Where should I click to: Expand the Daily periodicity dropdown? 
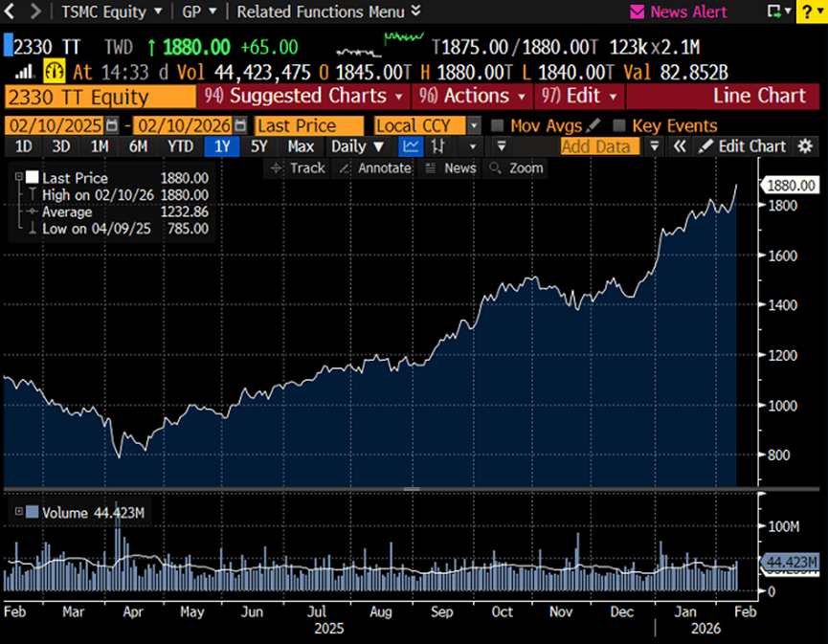click(x=358, y=146)
